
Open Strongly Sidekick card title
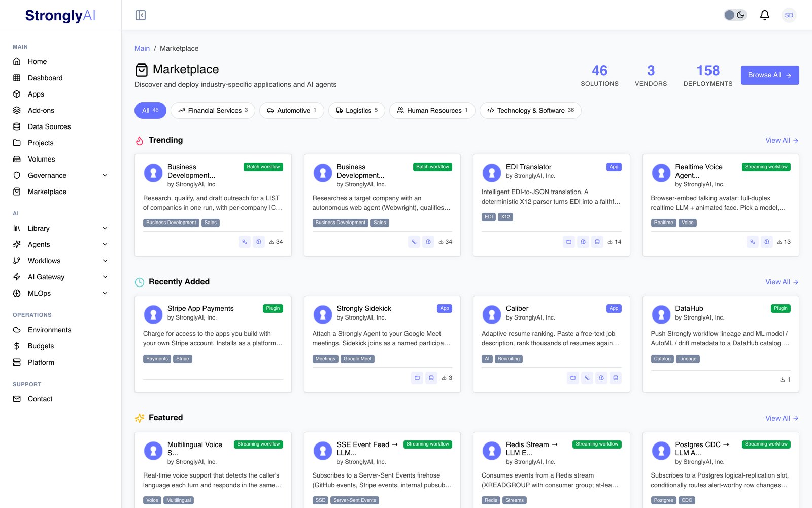pos(364,308)
